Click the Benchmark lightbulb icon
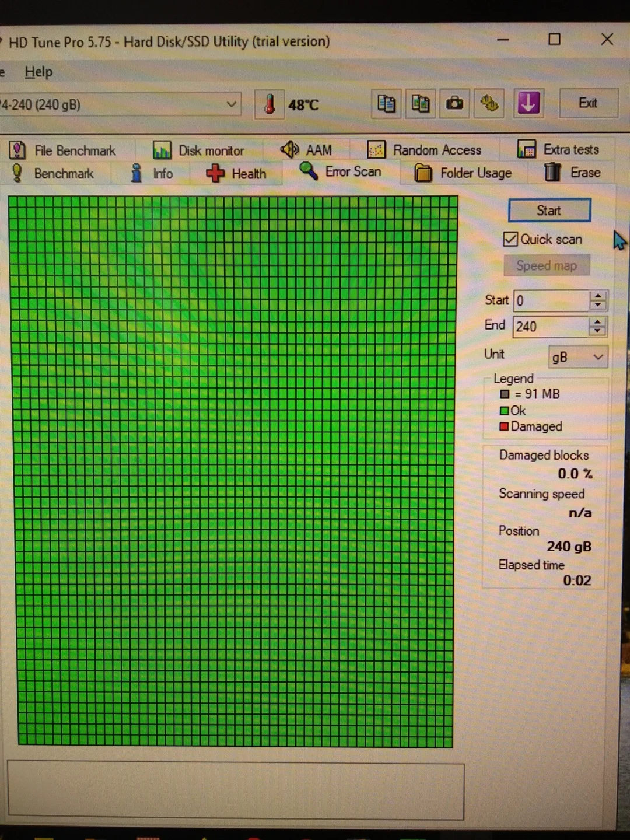 (17, 173)
